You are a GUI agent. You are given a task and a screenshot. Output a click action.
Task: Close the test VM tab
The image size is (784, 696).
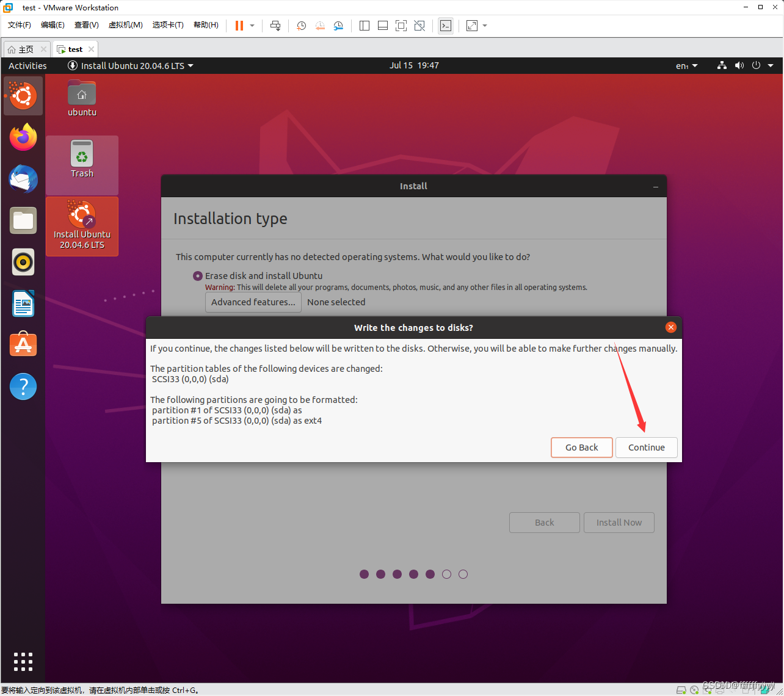click(x=91, y=49)
